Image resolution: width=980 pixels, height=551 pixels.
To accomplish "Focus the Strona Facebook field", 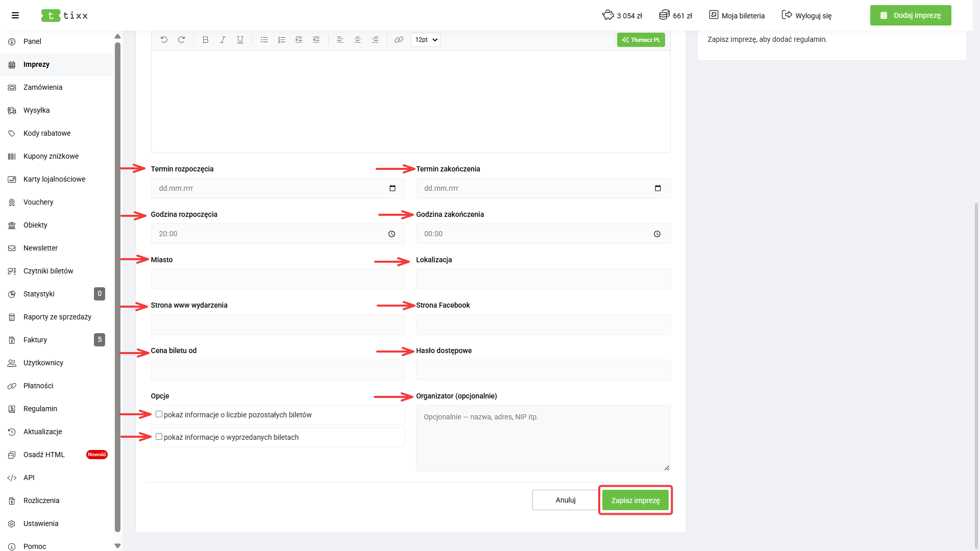I will [543, 324].
